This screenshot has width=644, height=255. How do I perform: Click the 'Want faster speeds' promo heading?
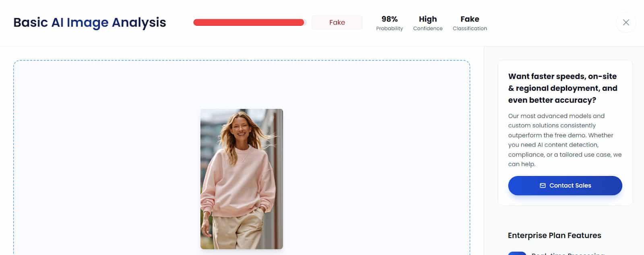(563, 88)
